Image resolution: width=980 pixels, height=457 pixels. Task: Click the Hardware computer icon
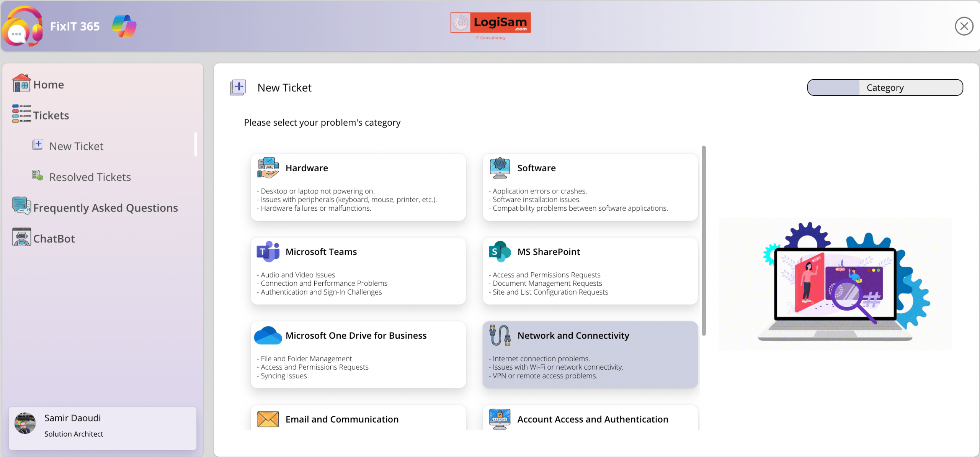point(268,168)
